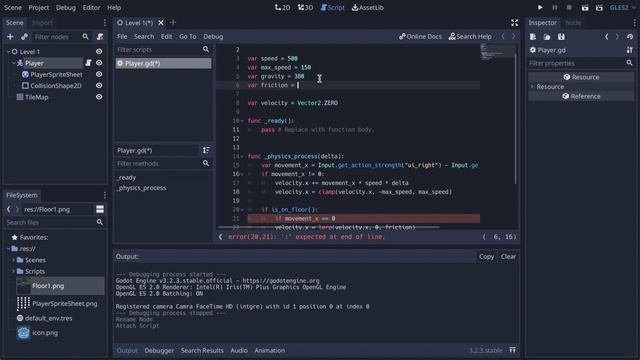Open Inspector object properties options
Image resolution: width=640 pixels, height=360 pixels.
tap(629, 50)
